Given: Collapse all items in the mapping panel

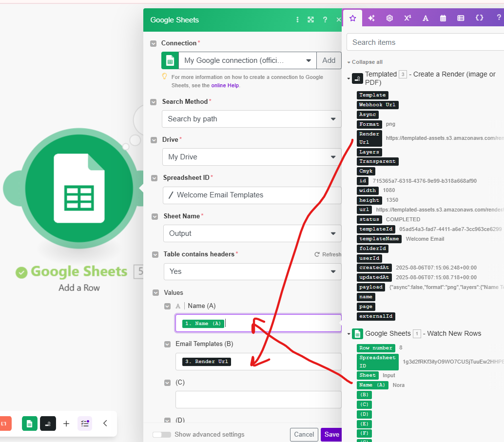Looking at the screenshot, I should coord(365,62).
